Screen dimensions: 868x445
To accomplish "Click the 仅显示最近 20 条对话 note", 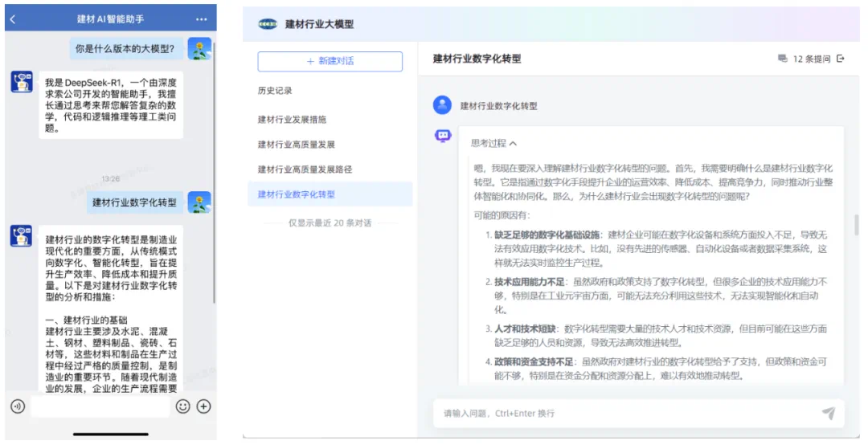I will [330, 223].
